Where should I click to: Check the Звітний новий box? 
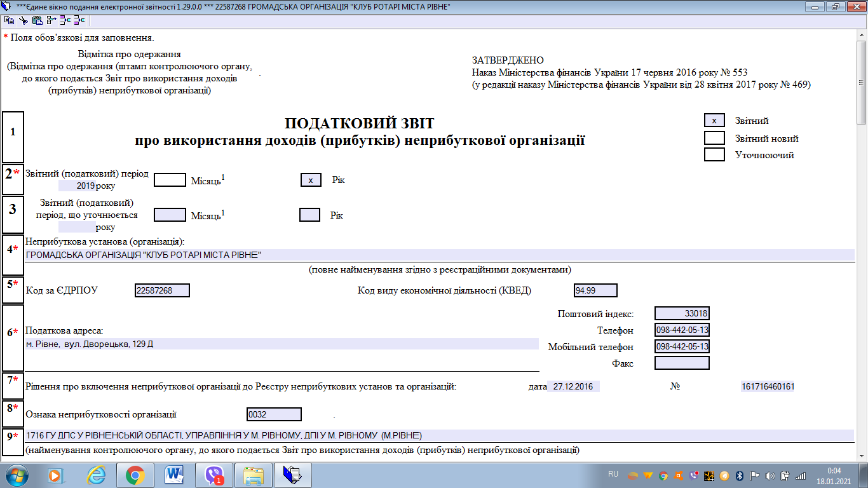(x=714, y=138)
